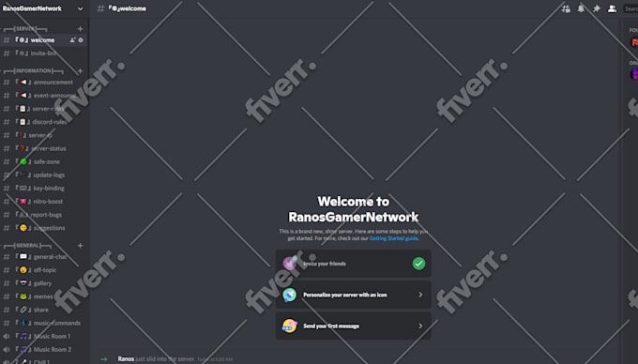Collapse the GENERAL category
Viewport: 638px width, 364px height.
point(27,245)
